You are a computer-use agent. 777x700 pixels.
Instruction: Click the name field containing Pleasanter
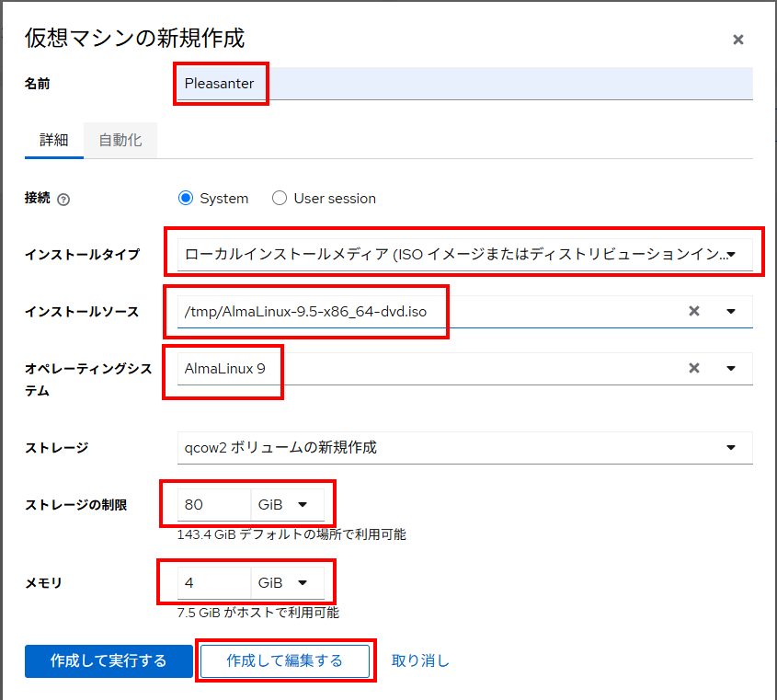point(464,84)
